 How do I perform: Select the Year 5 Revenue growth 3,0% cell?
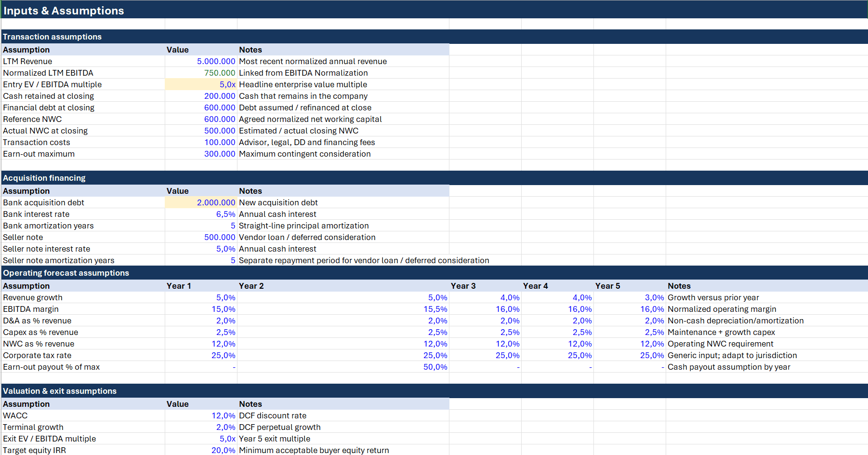click(630, 297)
